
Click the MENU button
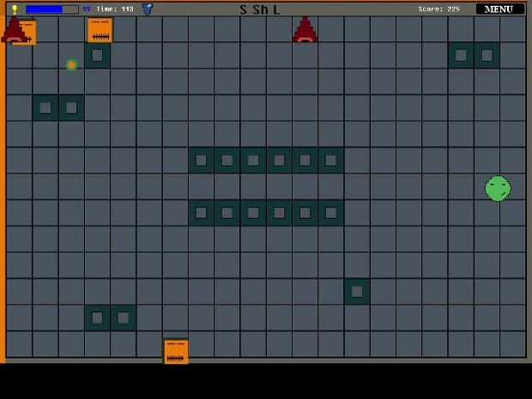499,9
